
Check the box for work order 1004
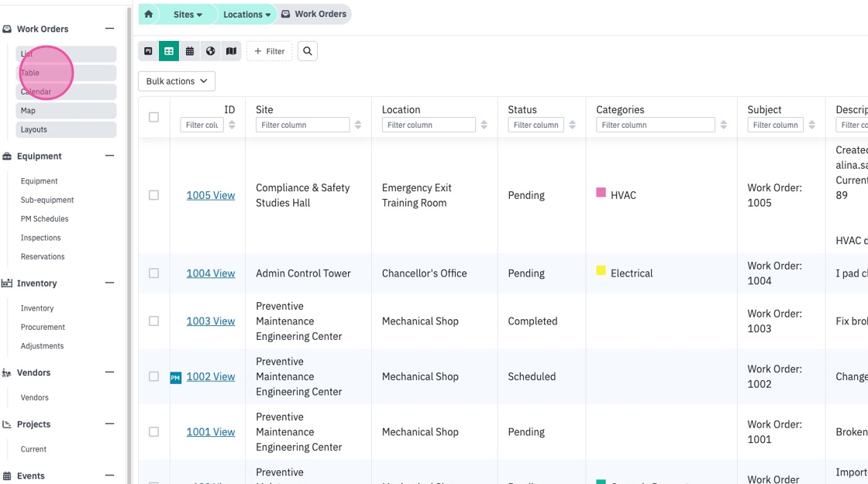point(154,273)
